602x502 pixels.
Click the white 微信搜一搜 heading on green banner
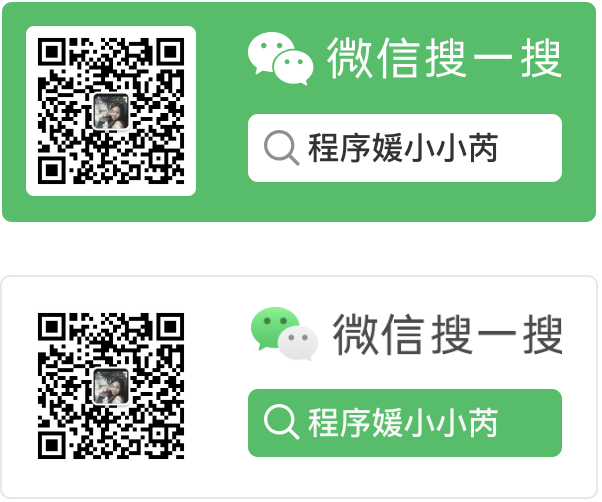[x=444, y=58]
